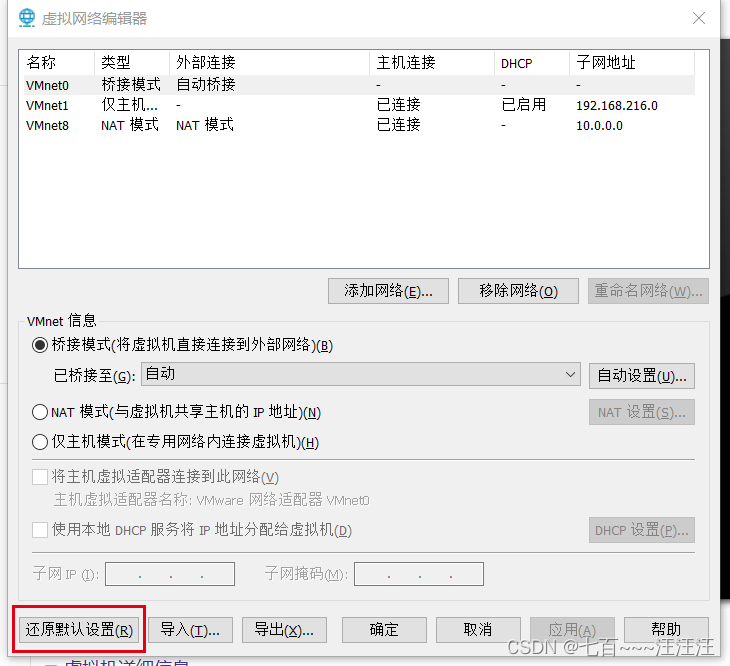Click the DHCP column header

[x=532, y=62]
